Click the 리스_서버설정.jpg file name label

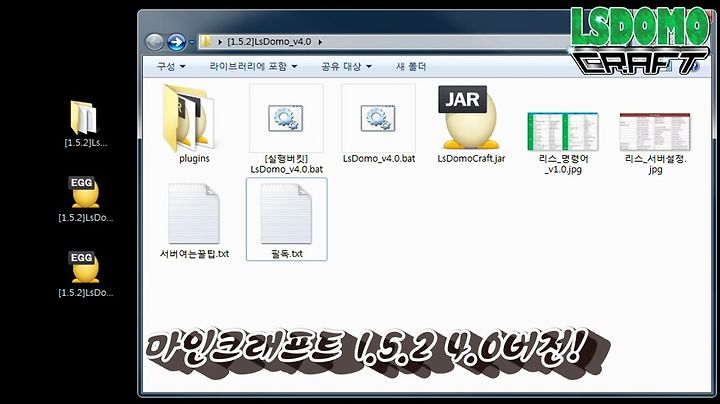655,164
